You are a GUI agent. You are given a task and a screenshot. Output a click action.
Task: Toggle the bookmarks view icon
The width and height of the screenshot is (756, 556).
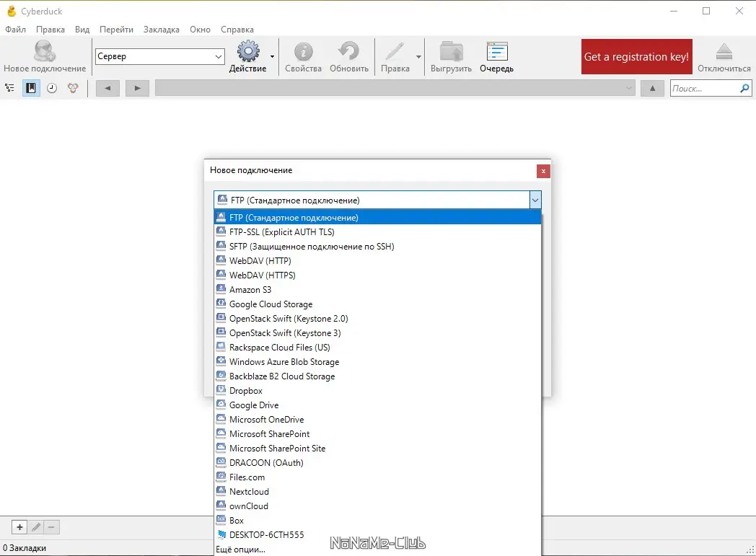tap(31, 88)
